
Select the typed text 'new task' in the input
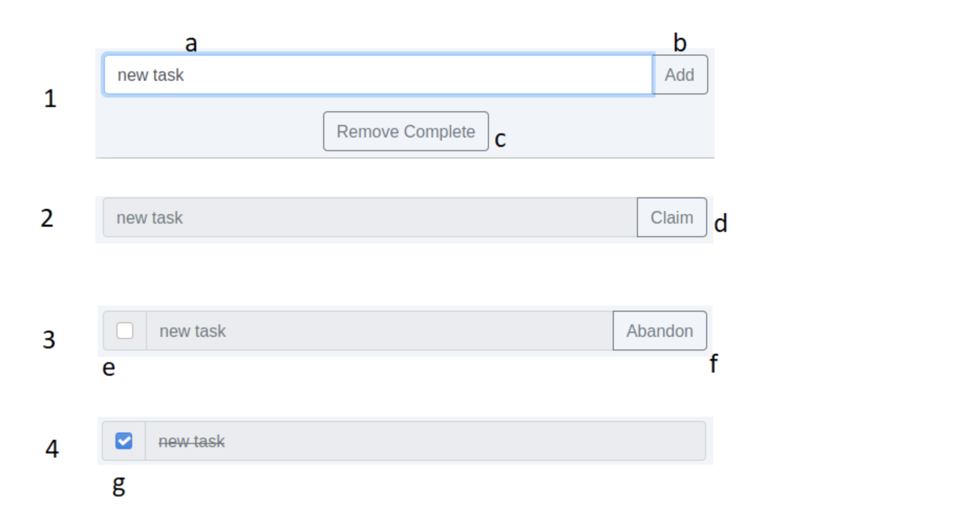pyautogui.click(x=151, y=75)
